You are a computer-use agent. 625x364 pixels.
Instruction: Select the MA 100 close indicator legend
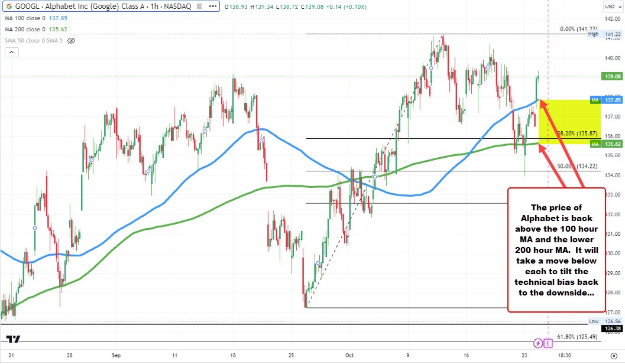point(24,18)
